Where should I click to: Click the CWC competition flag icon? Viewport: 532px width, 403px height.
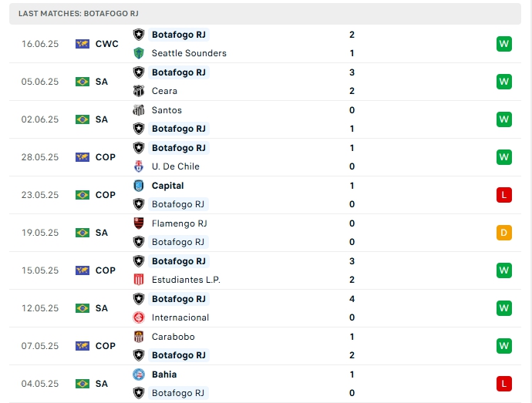(82, 44)
